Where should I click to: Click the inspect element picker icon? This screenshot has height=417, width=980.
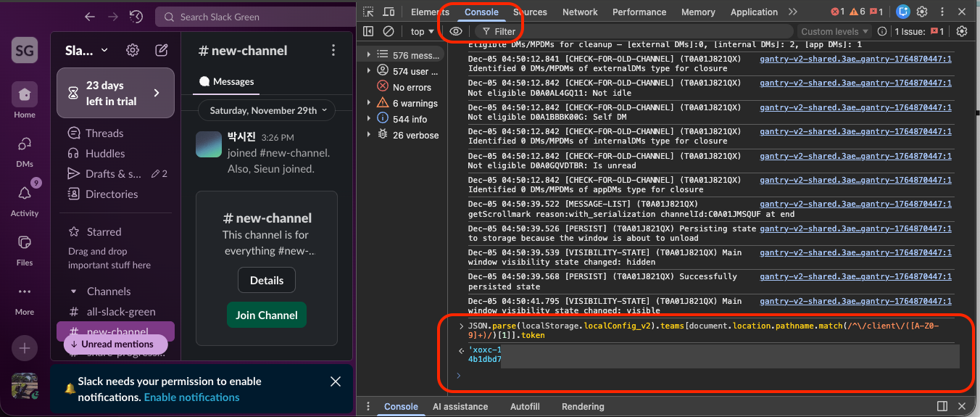click(368, 12)
